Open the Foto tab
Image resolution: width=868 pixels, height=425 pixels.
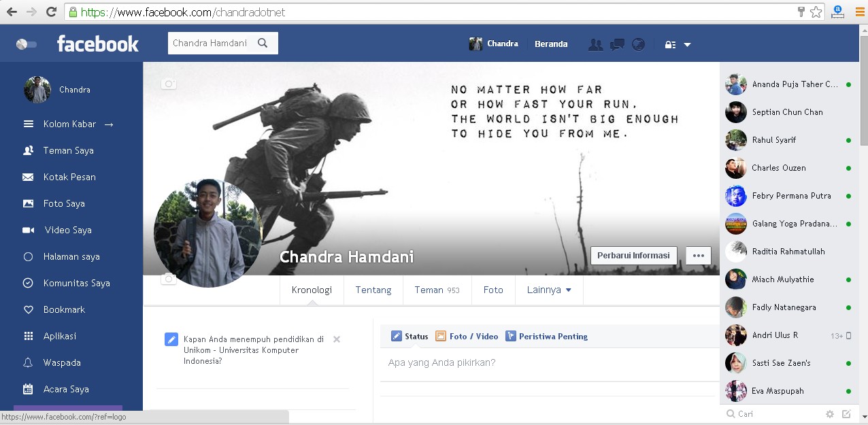[493, 290]
